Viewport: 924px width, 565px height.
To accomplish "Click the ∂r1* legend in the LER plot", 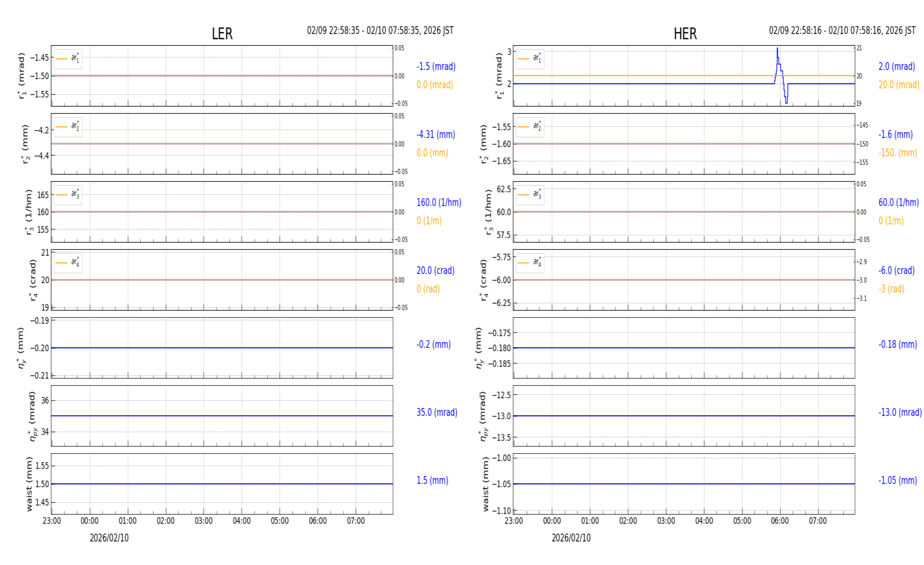I will pos(68,59).
